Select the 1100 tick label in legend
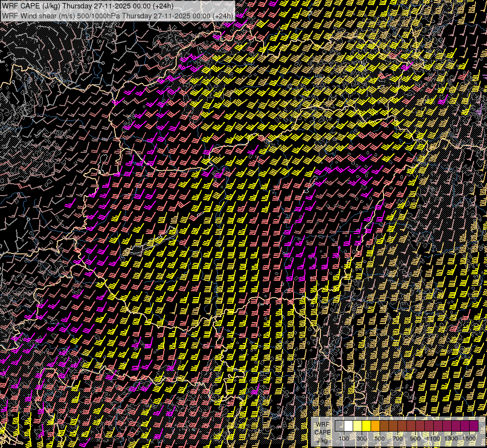 coord(433,438)
